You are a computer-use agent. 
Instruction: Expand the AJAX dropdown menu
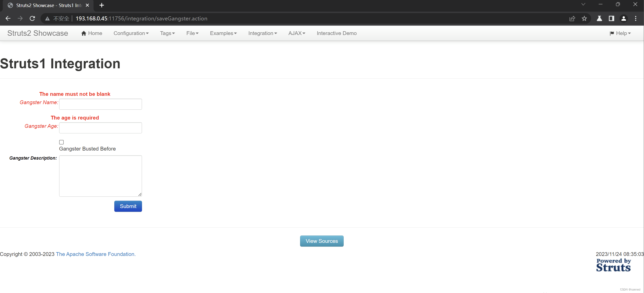coord(297,33)
